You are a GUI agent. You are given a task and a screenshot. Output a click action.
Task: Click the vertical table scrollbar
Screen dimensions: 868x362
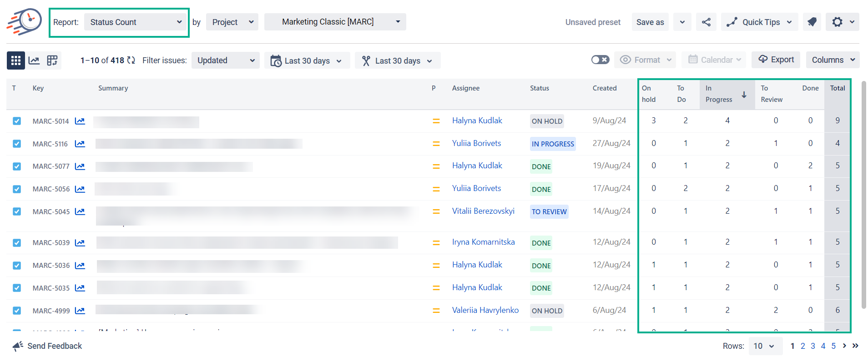pos(863,196)
